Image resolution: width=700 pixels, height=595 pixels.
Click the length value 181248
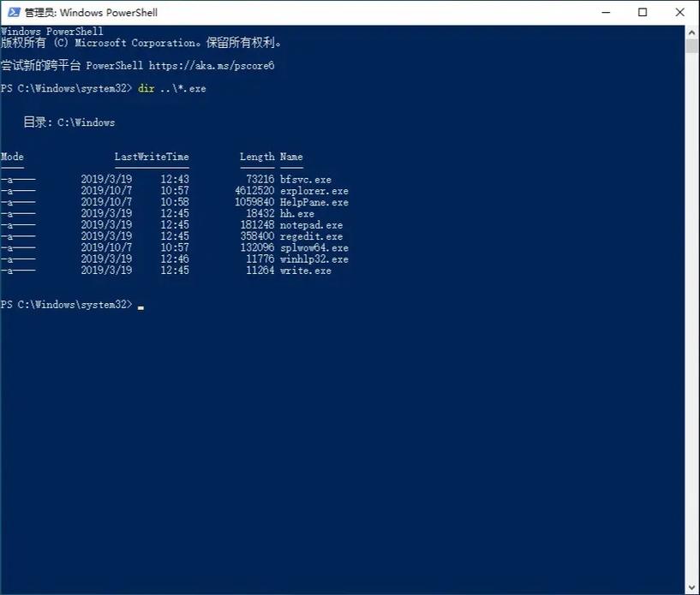coord(258,225)
